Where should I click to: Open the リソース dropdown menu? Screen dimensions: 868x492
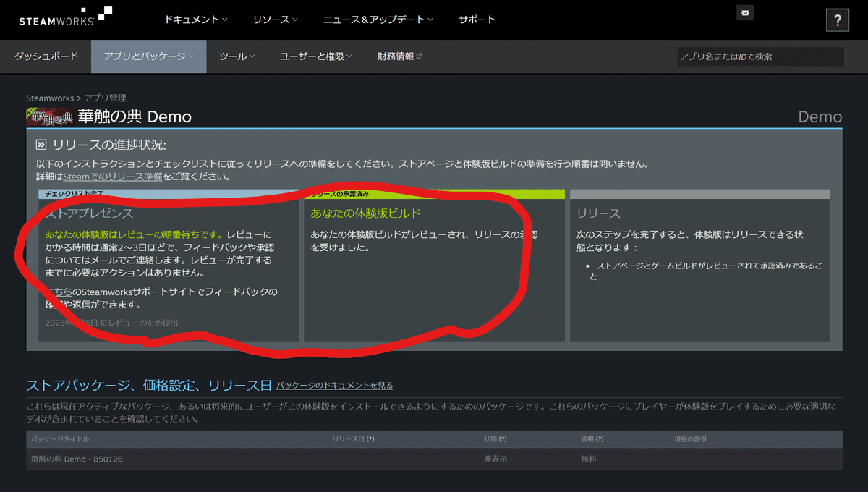click(x=276, y=20)
